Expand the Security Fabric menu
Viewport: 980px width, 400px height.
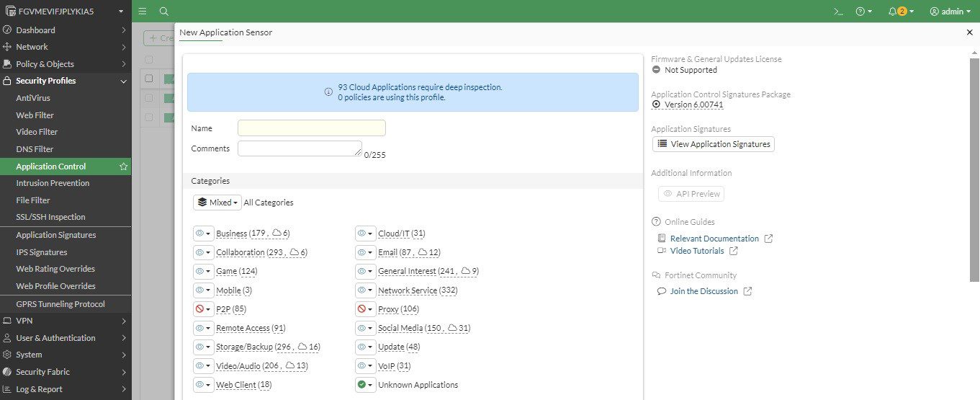(66, 372)
